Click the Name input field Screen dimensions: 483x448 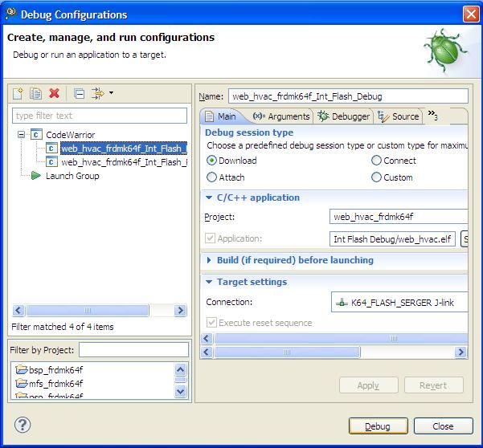point(348,96)
